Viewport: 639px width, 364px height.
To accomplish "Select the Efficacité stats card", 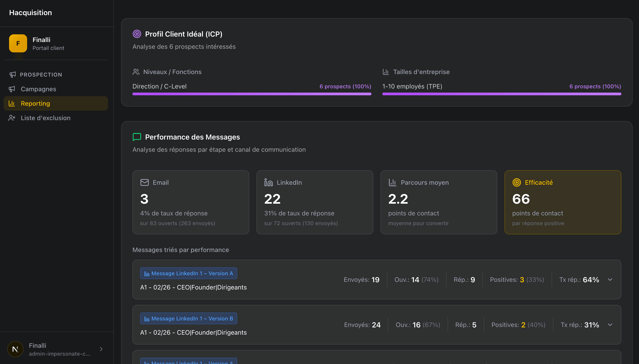I will click(563, 202).
